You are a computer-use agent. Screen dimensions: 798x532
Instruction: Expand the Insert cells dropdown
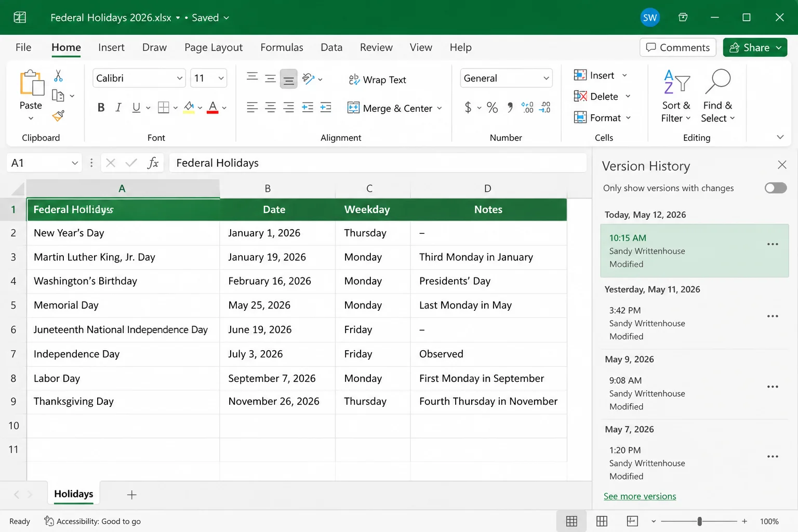[x=624, y=76]
